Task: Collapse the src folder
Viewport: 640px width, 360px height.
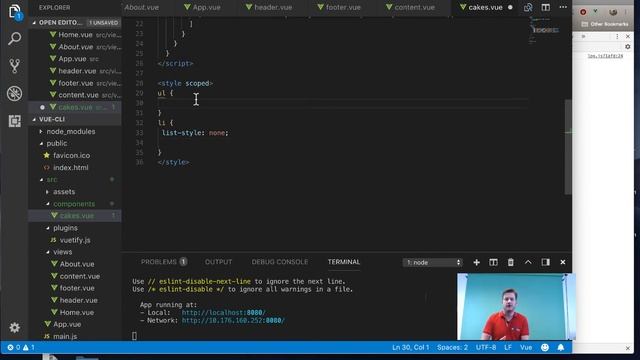Action: pyautogui.click(x=52, y=180)
